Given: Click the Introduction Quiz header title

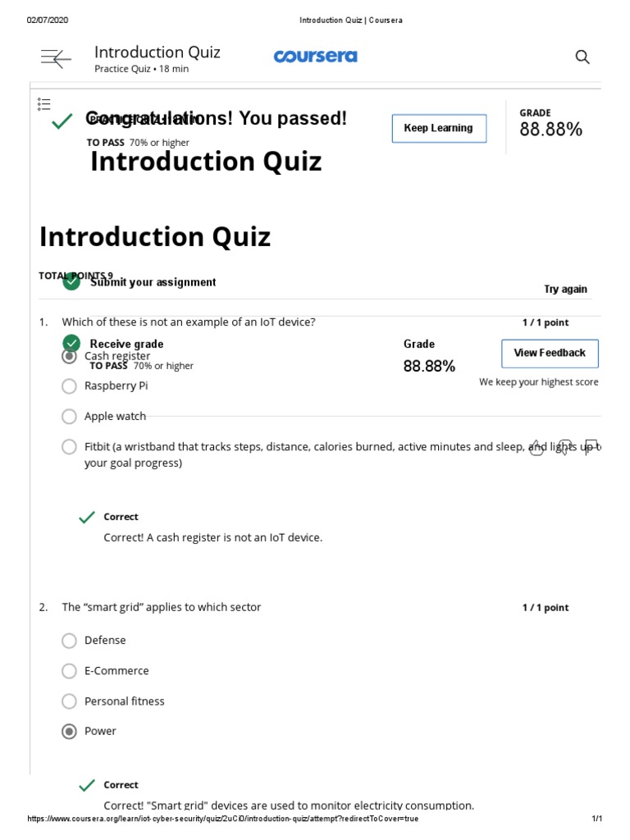Looking at the screenshot, I should 157,52.
